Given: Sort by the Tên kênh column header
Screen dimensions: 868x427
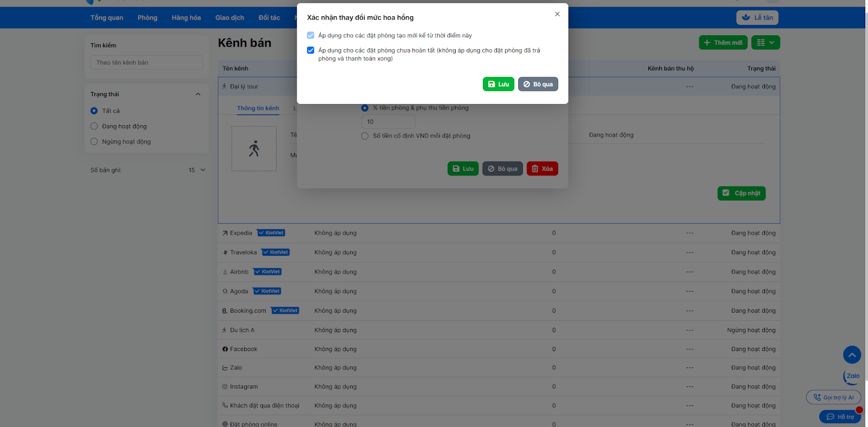Looking at the screenshot, I should pos(235,69).
